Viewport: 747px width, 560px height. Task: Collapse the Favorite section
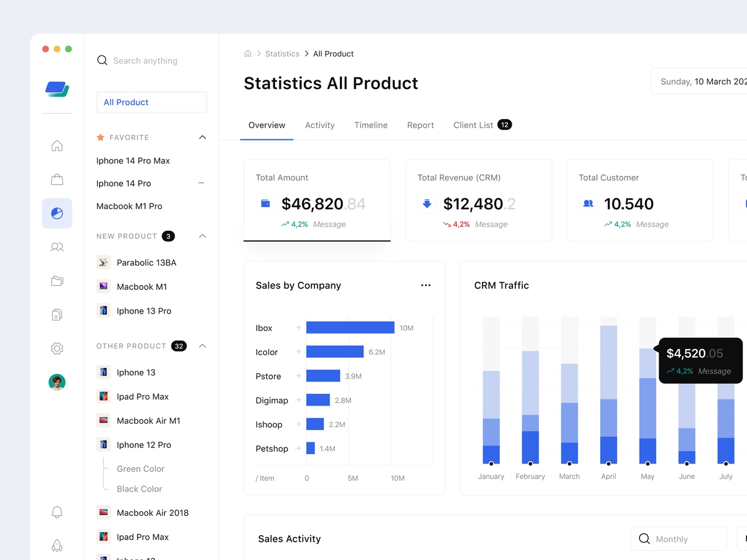point(202,138)
